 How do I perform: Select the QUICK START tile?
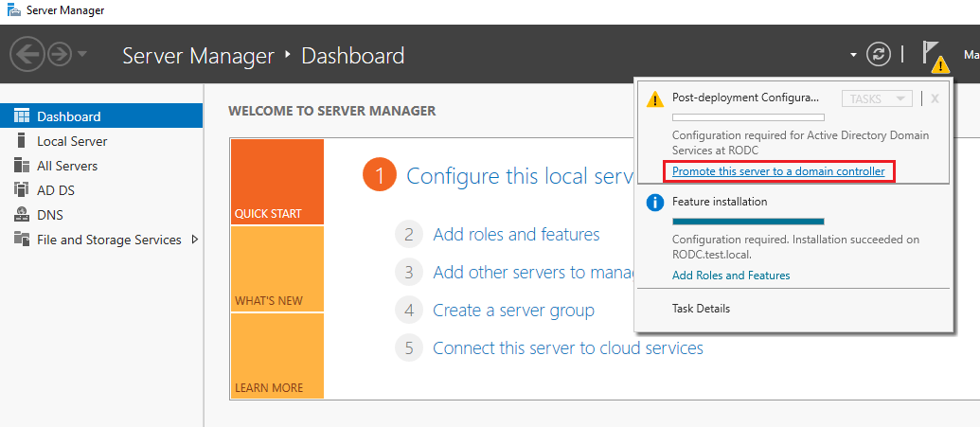(276, 182)
